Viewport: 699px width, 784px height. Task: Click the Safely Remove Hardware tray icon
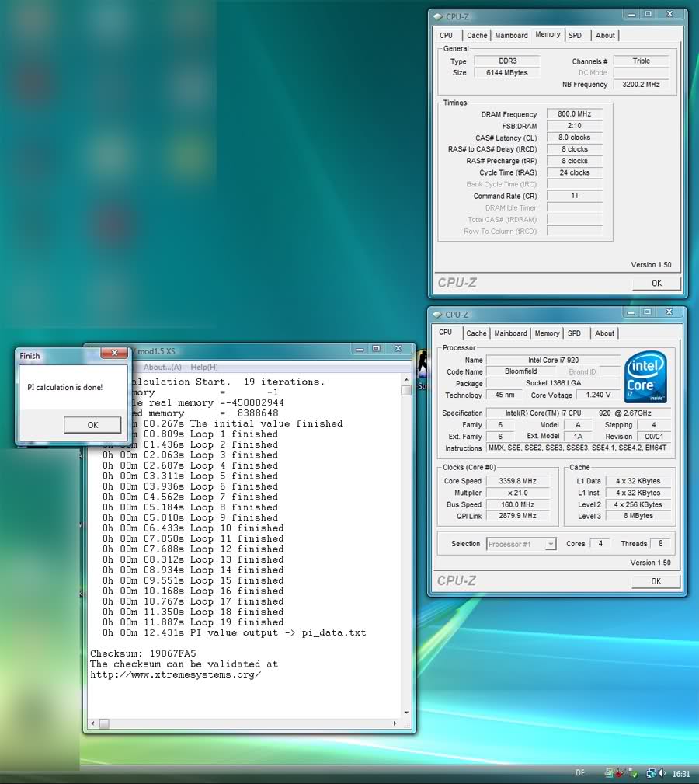[632, 773]
